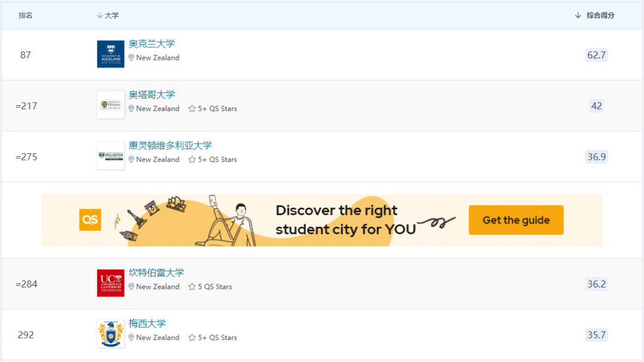Click the rank number =217
The width and height of the screenshot is (644, 362).
click(x=26, y=106)
